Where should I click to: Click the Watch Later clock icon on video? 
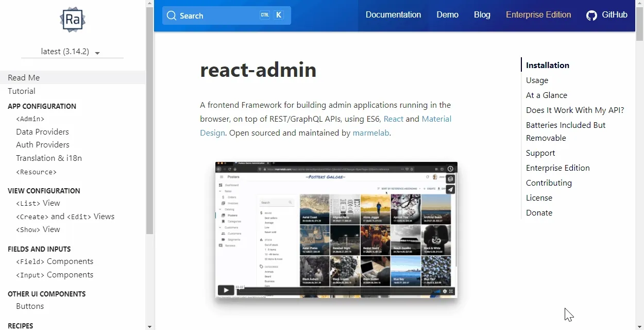pyautogui.click(x=450, y=169)
